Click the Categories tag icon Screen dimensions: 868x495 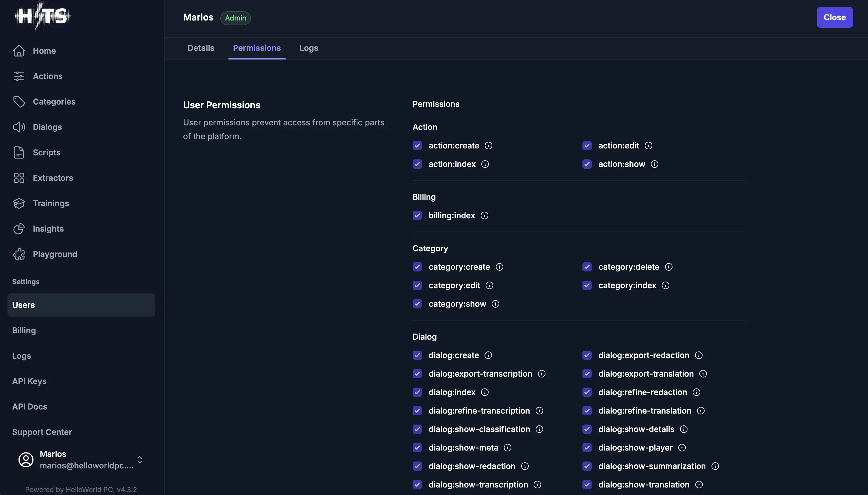pyautogui.click(x=19, y=102)
